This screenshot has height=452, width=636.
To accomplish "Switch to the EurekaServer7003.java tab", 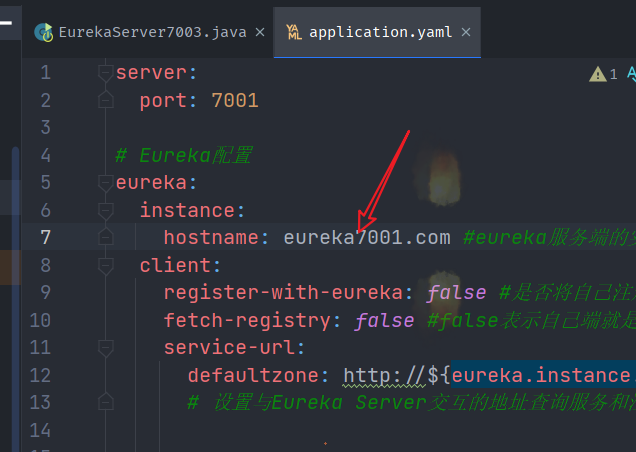I will [150, 31].
